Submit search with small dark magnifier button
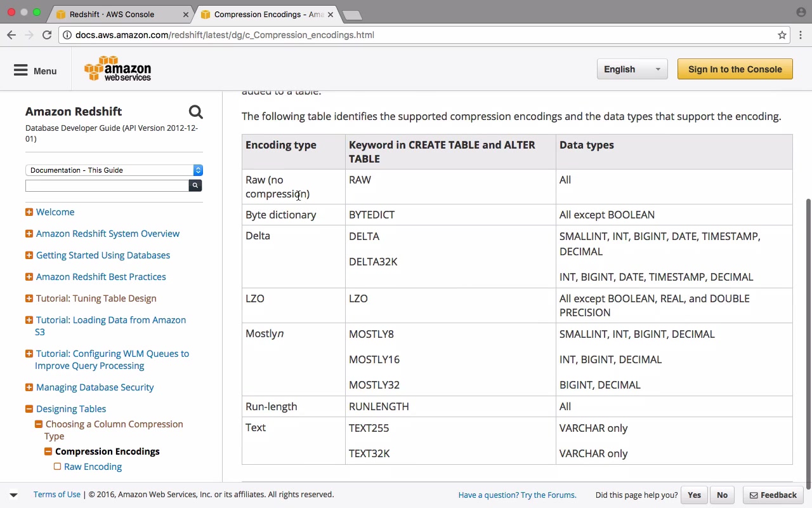812x508 pixels. point(195,185)
